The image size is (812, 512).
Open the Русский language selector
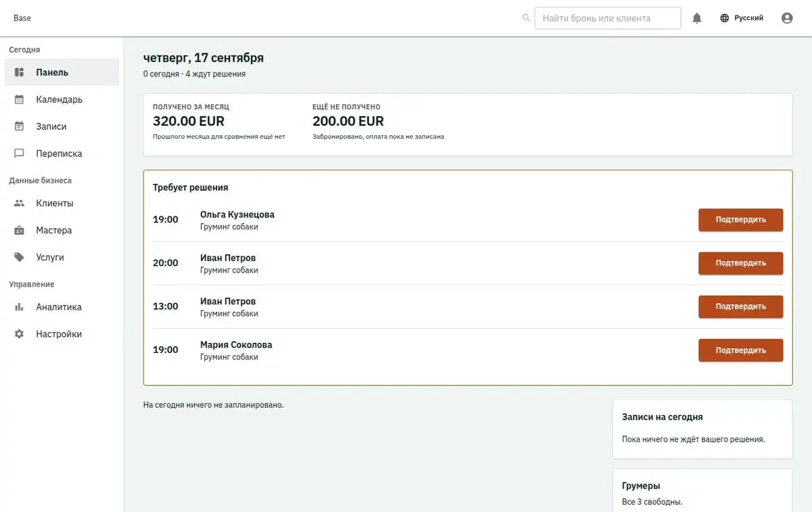click(x=742, y=18)
